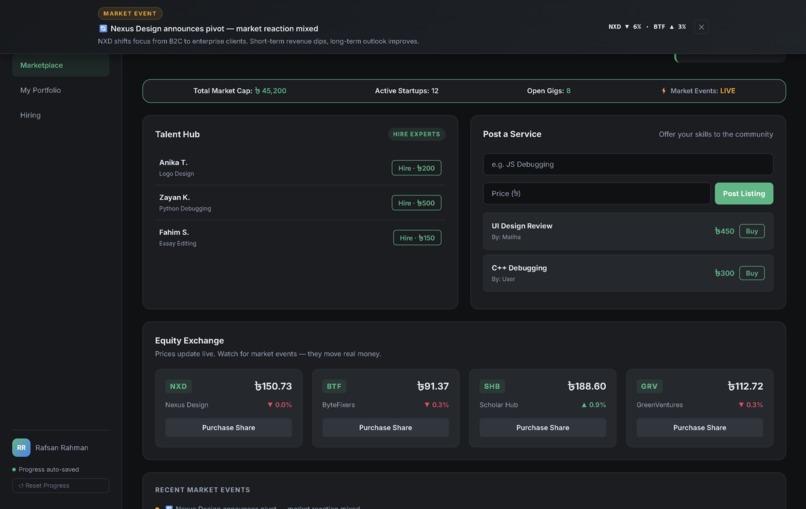The height and width of the screenshot is (509, 806).
Task: Hire Fahim S. for ৳150
Action: tap(417, 238)
